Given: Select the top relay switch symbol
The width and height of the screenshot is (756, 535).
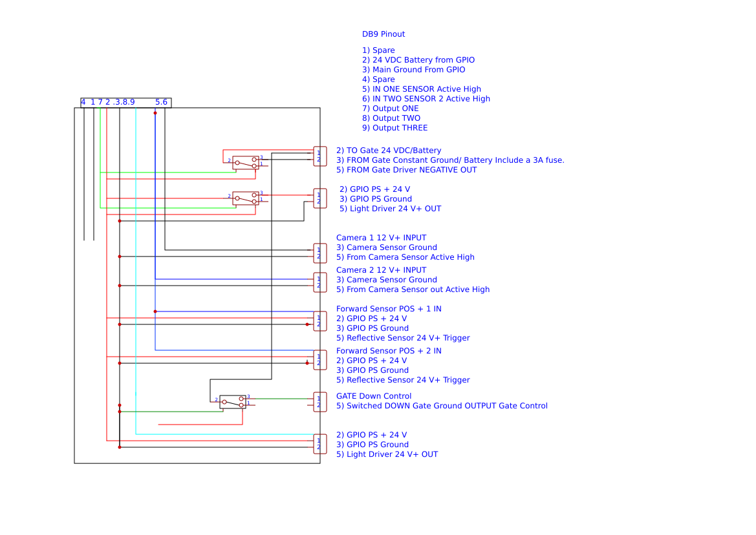Looking at the screenshot, I should pos(246,163).
